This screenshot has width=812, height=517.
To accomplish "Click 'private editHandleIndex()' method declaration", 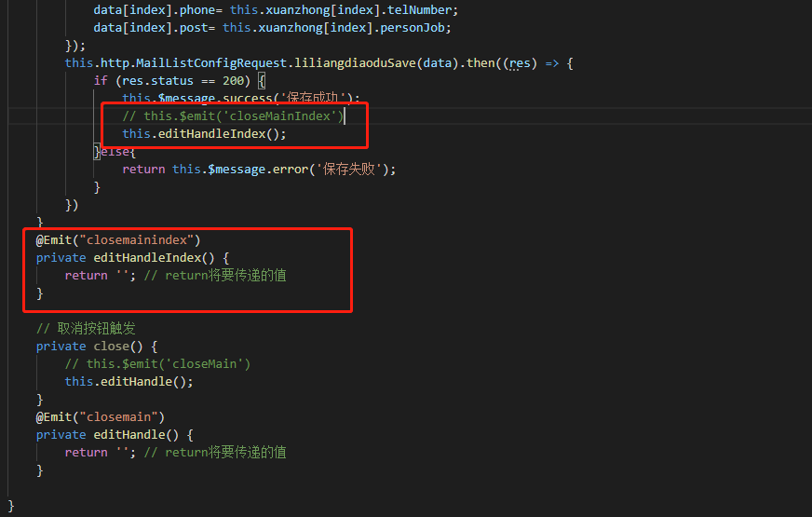I will 126,257.
